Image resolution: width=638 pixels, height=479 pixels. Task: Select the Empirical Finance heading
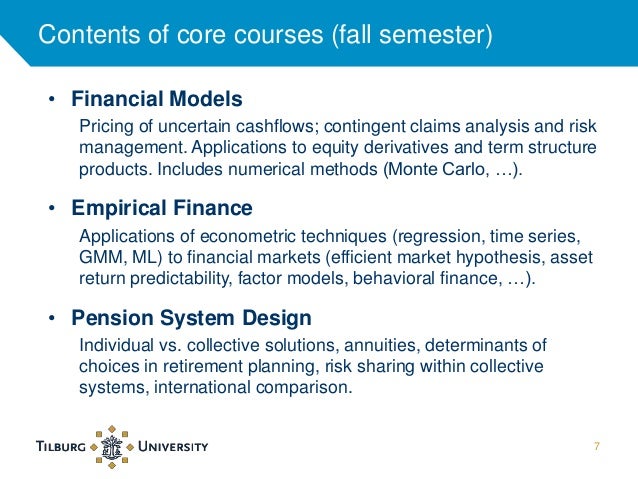coord(162,208)
